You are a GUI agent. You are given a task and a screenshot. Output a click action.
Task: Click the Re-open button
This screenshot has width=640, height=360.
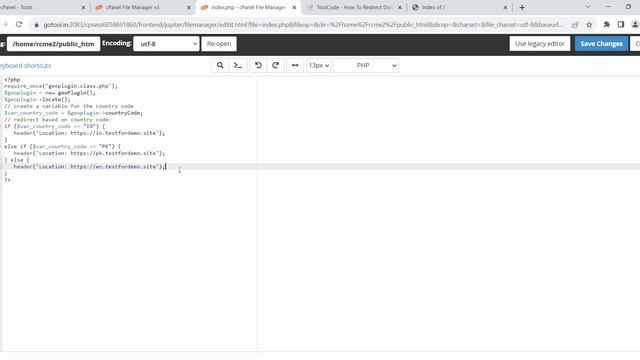click(x=219, y=44)
